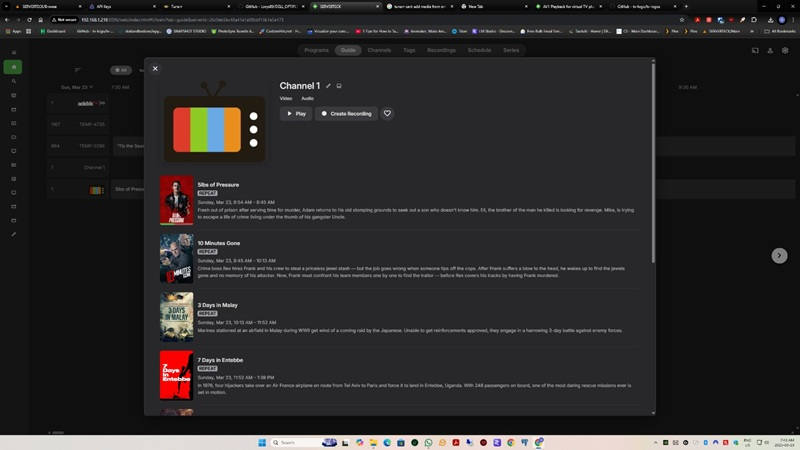Switch to the Recordings tab
The image size is (800, 450).
pyautogui.click(x=441, y=50)
